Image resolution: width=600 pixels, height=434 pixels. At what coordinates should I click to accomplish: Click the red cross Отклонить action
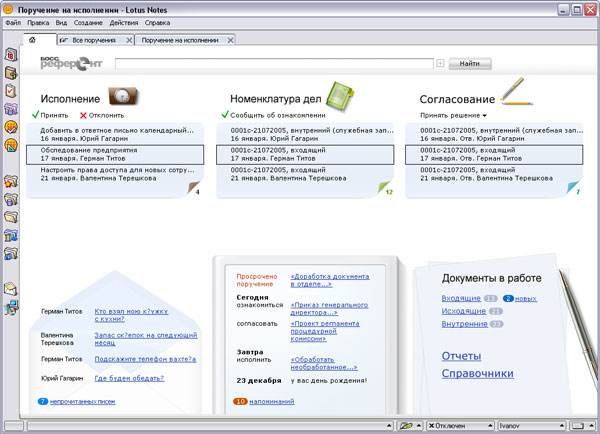(102, 115)
